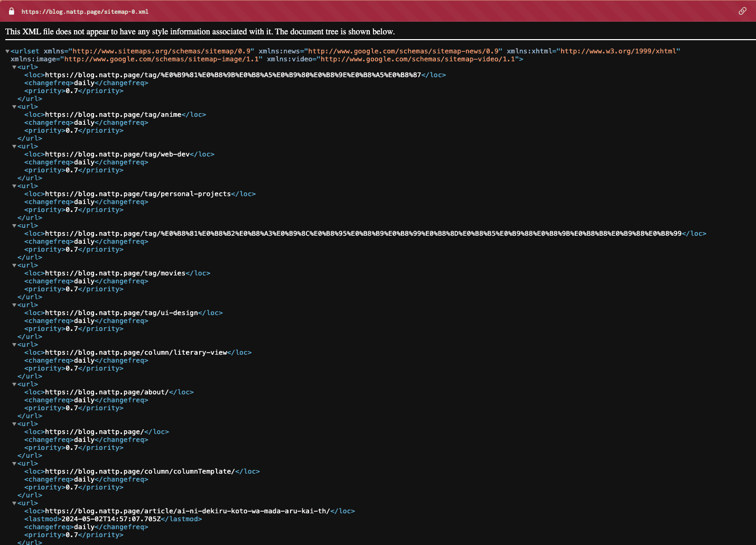Collapse the url node for the ai-ni-dekiru article
This screenshot has height=545, width=756.
point(14,503)
